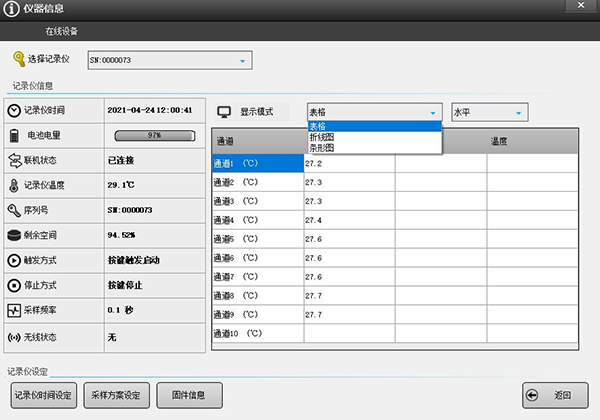This screenshot has width=600, height=420.
Task: Close the 仪器信息 window
Action: click(580, 5)
